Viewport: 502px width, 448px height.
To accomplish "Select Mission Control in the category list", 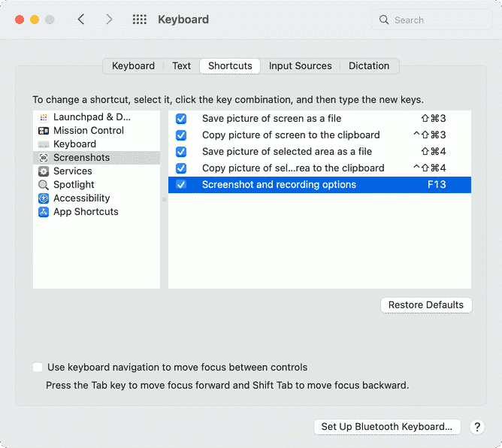I will 96,131.
